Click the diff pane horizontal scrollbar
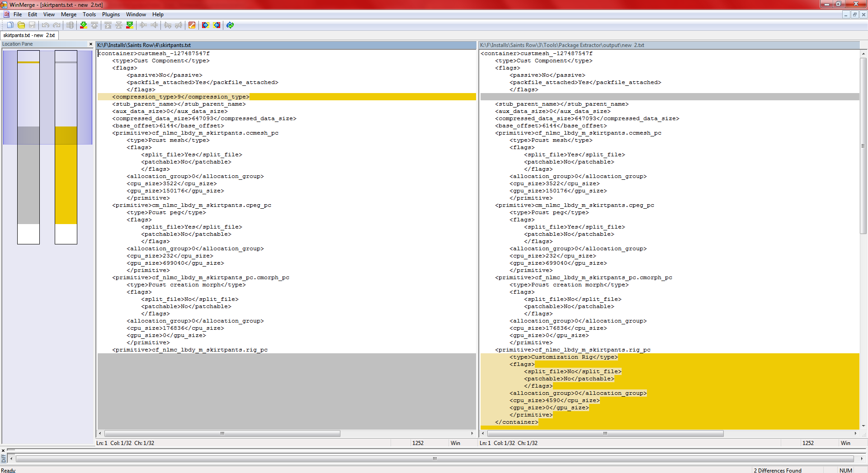Viewport: 868px width, 473px height. (x=434, y=459)
